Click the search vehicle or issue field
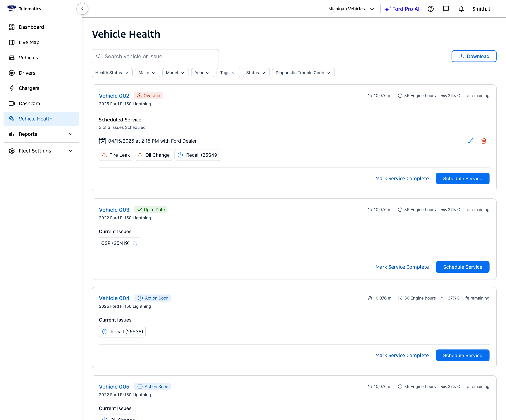Screen dimensions: 506x420 point(155,56)
